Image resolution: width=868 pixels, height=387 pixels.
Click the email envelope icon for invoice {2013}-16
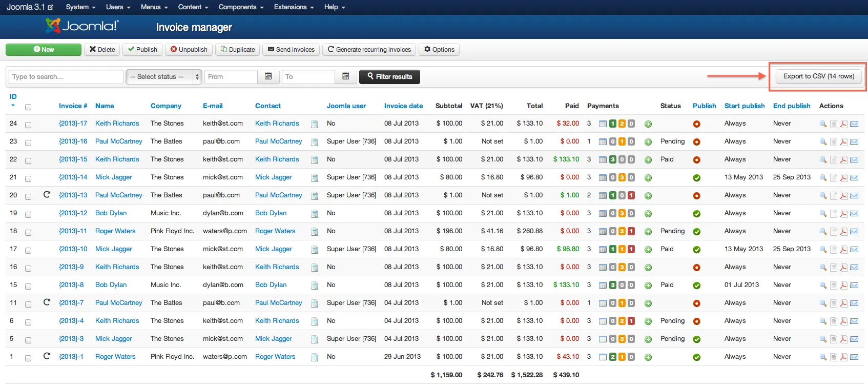coord(854,142)
